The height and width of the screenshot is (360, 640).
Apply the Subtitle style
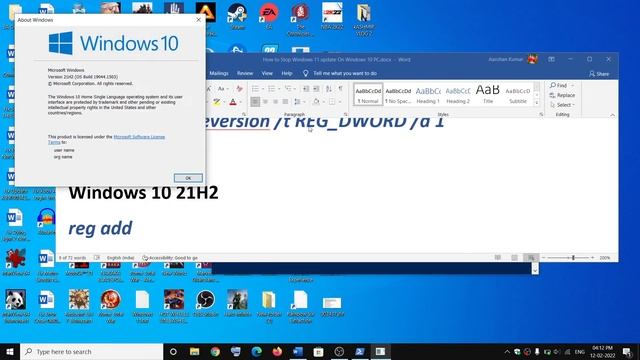click(518, 94)
